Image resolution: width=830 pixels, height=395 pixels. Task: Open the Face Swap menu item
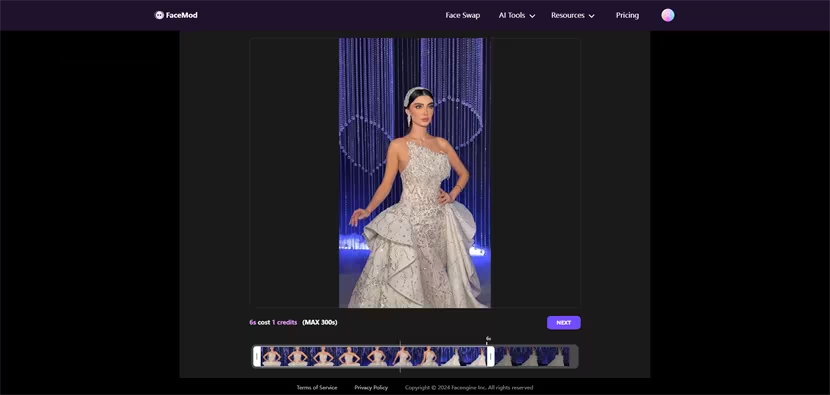[x=463, y=15]
